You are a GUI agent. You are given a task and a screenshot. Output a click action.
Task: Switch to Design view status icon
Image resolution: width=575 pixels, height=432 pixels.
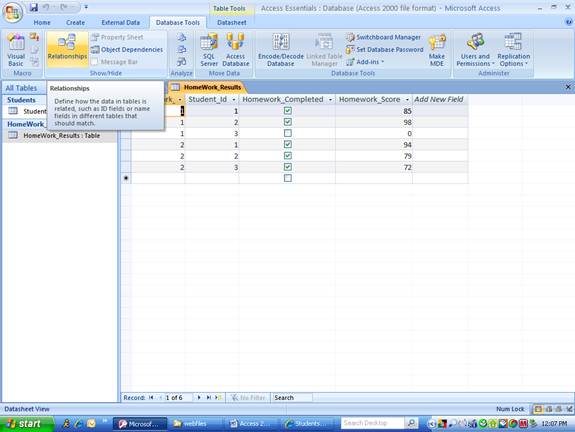click(569, 409)
